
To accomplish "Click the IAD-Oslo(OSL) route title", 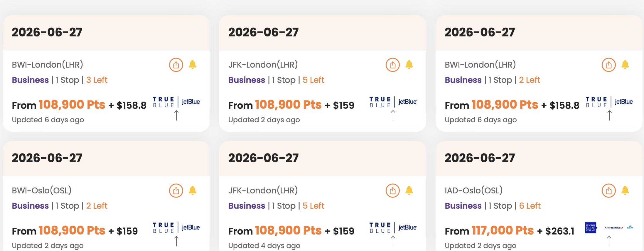I will point(473,190).
